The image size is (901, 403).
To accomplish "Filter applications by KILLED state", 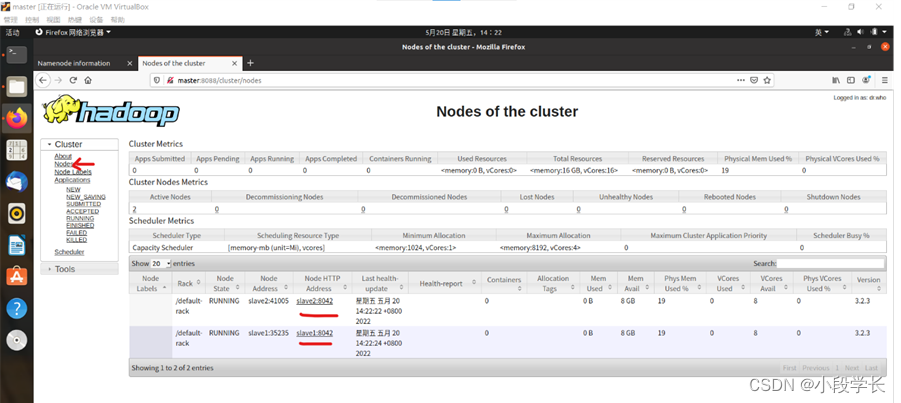I will [76, 240].
